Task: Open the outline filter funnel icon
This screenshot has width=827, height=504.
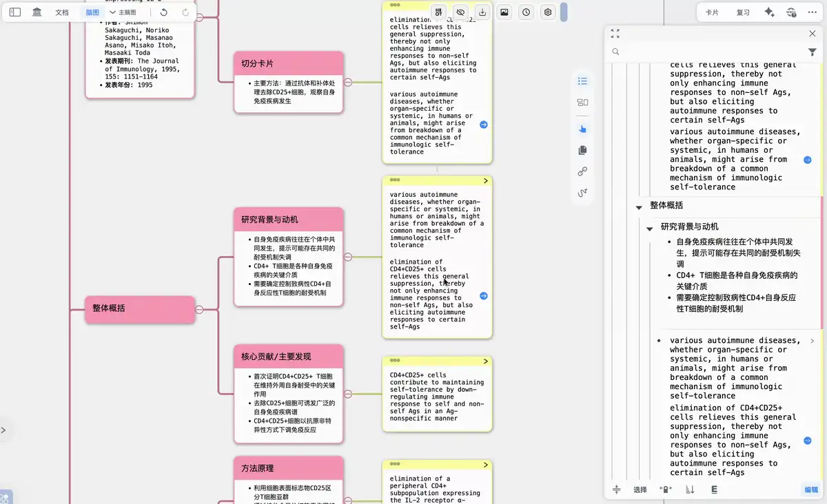Action: click(812, 52)
